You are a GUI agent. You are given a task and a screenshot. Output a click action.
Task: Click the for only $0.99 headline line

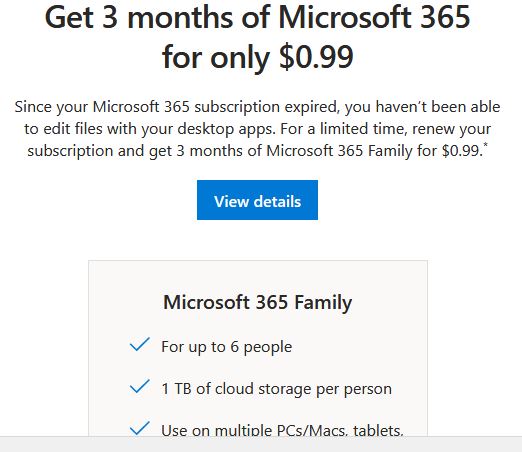(x=257, y=57)
